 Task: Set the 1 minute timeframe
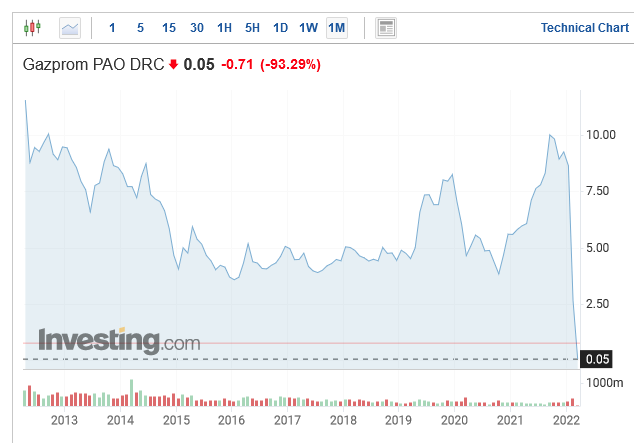point(112,28)
